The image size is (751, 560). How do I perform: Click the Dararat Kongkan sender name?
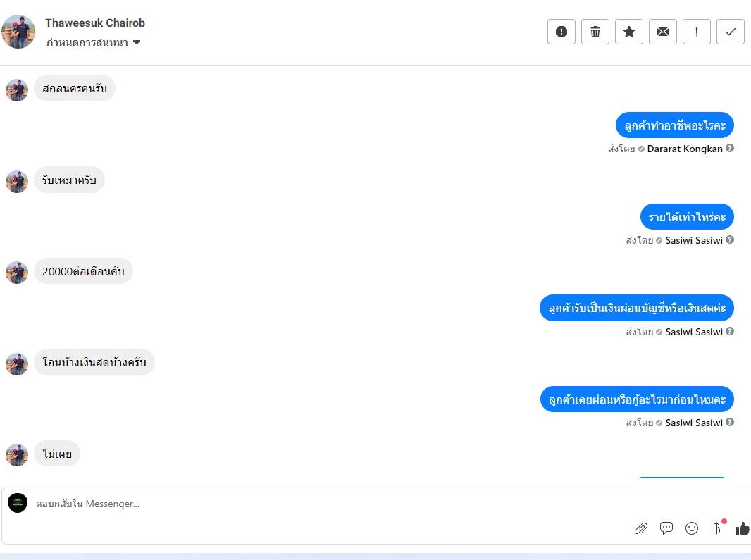click(x=685, y=149)
